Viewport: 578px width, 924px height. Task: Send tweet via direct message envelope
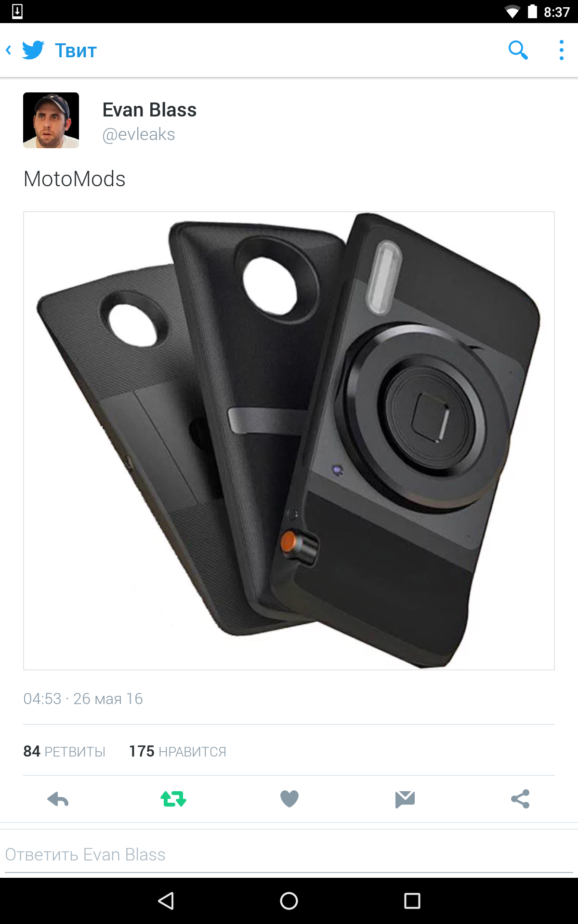pos(405,799)
